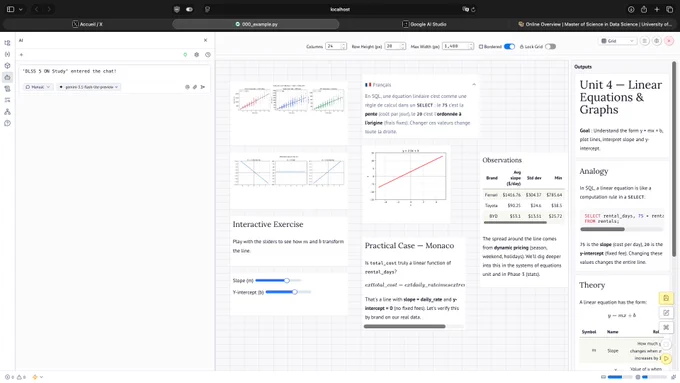Collapse the Français accordion chevron
The image size is (680, 383).
click(474, 85)
